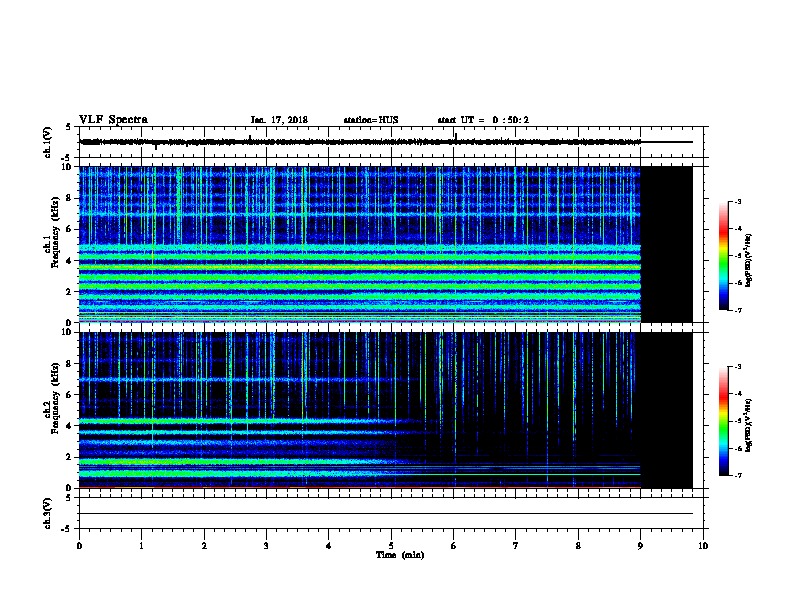Click the ch.2 color bar unit label "log(PSD)"
This screenshot has height=612, width=792.
pyautogui.click(x=749, y=426)
